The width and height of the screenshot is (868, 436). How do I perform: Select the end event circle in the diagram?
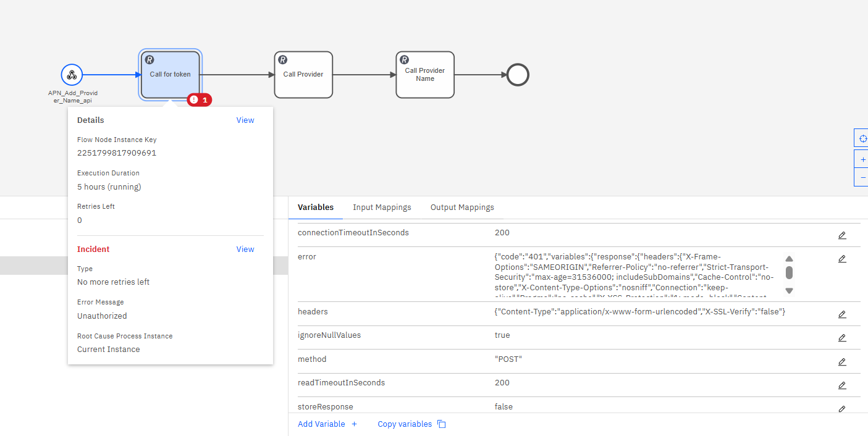[x=518, y=74]
